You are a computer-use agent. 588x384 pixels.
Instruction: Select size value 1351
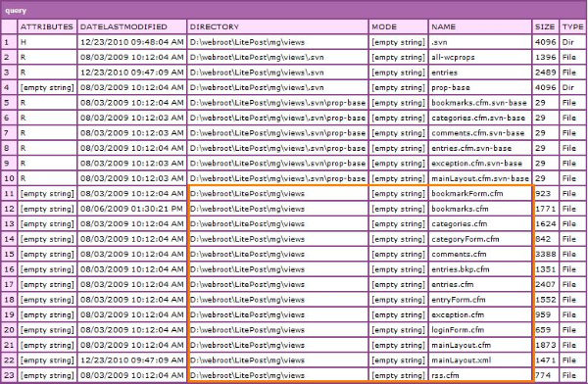click(545, 269)
